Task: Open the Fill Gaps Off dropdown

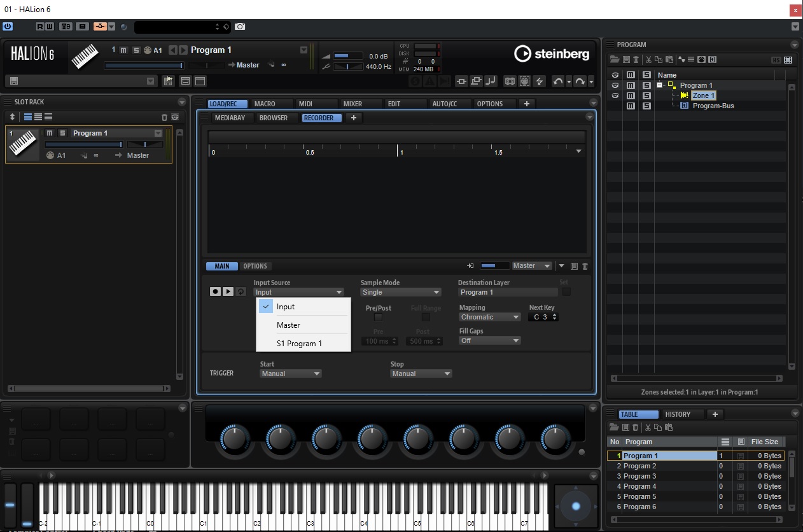Action: 490,340
